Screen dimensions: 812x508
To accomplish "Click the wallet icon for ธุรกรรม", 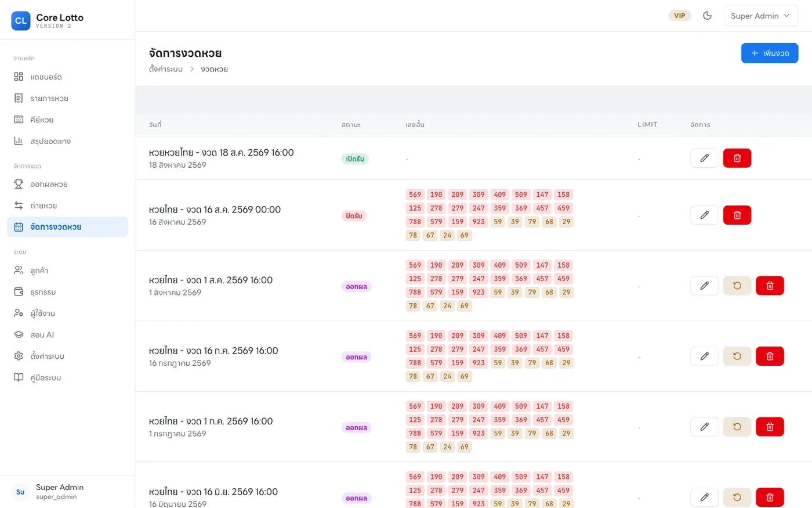I will (19, 292).
